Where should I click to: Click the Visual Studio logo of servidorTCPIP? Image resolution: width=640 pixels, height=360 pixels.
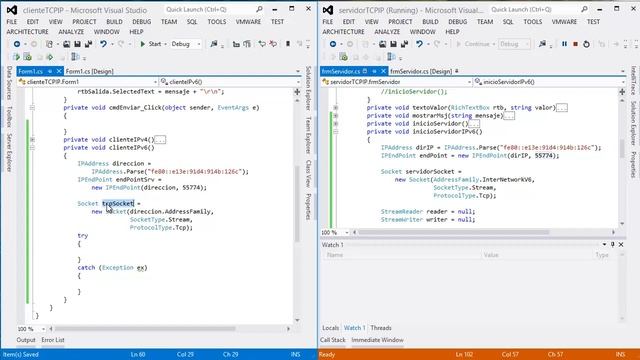pos(328,10)
